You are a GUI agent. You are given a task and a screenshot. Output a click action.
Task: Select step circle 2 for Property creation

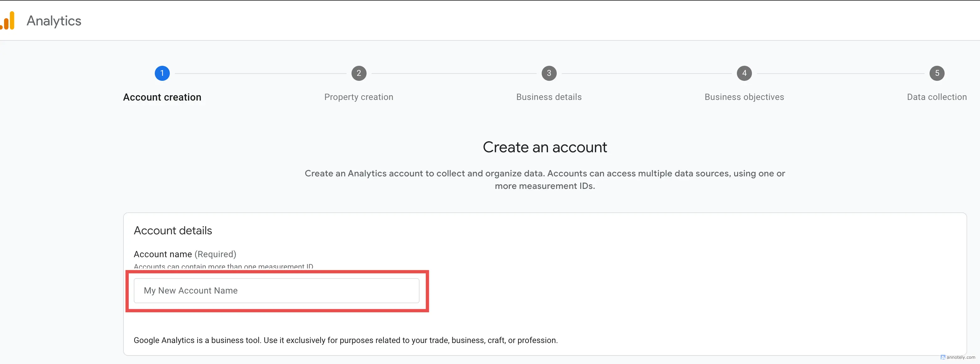point(359,73)
